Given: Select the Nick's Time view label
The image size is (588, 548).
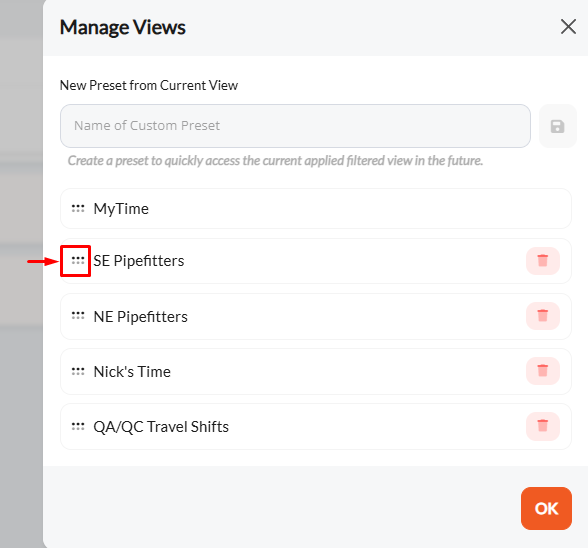Looking at the screenshot, I should [x=132, y=372].
